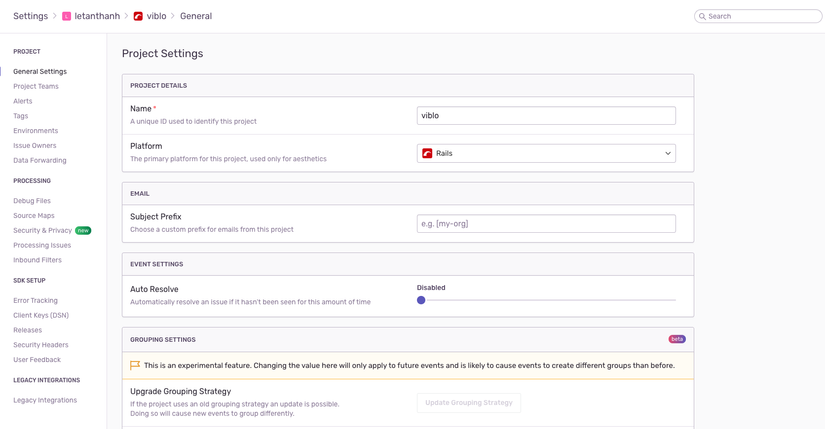Navigate to Inbound Filters
Image resolution: width=825 pixels, height=429 pixels.
click(37, 260)
